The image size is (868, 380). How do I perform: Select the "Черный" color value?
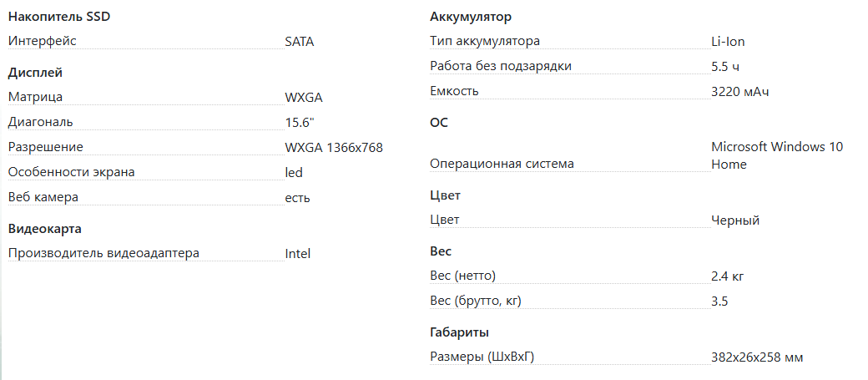coord(735,220)
